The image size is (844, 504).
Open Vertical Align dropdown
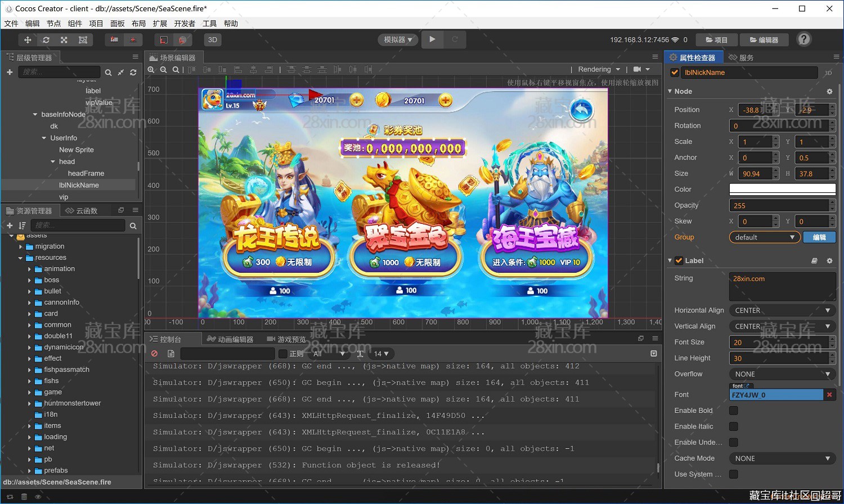pyautogui.click(x=782, y=326)
